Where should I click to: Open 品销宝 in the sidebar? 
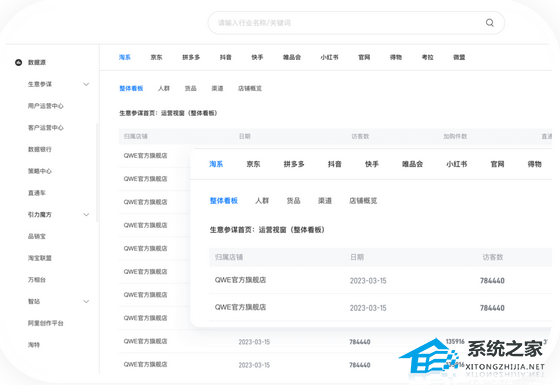tap(37, 236)
